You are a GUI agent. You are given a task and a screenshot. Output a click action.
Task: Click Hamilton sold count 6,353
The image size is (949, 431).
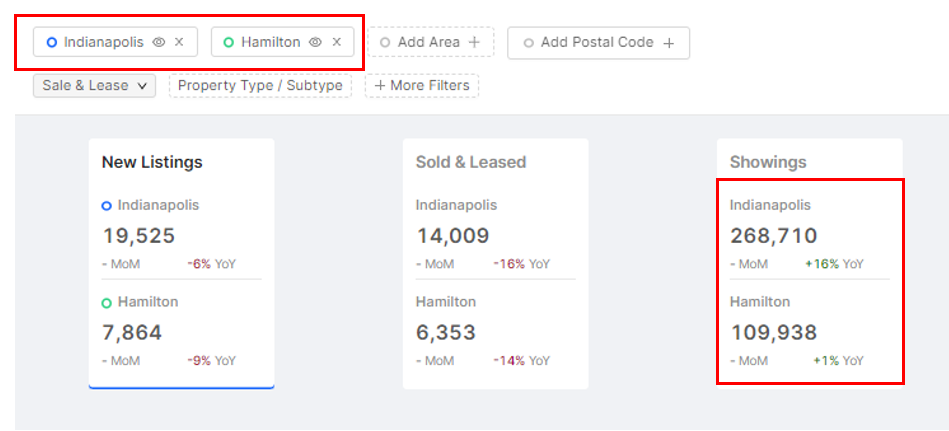tap(446, 332)
